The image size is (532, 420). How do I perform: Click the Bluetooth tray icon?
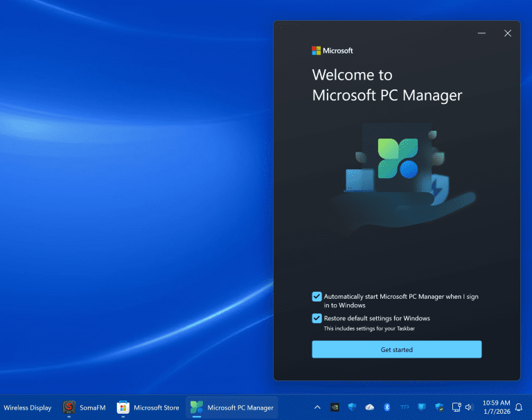point(387,408)
